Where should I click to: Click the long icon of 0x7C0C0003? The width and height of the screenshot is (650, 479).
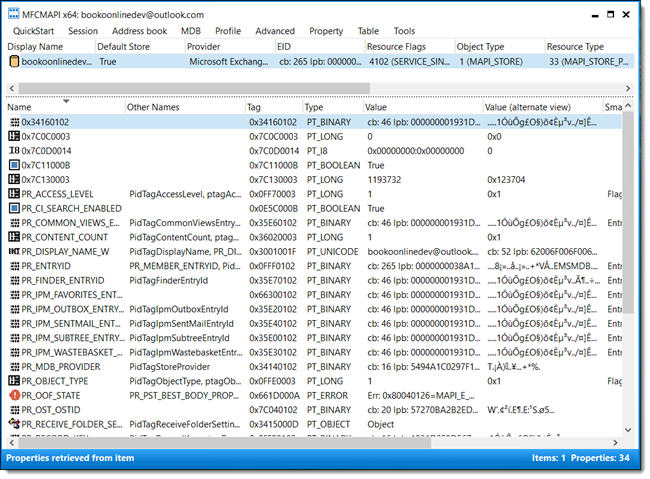point(14,136)
